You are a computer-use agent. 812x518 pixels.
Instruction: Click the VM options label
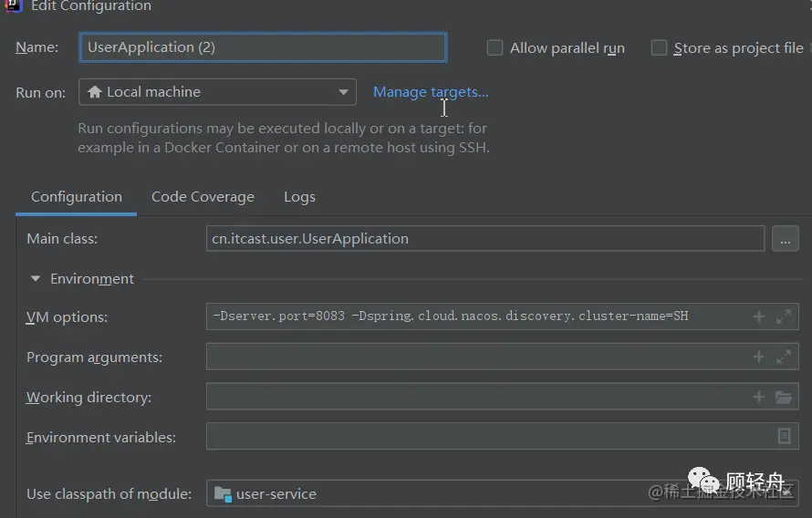click(x=67, y=316)
